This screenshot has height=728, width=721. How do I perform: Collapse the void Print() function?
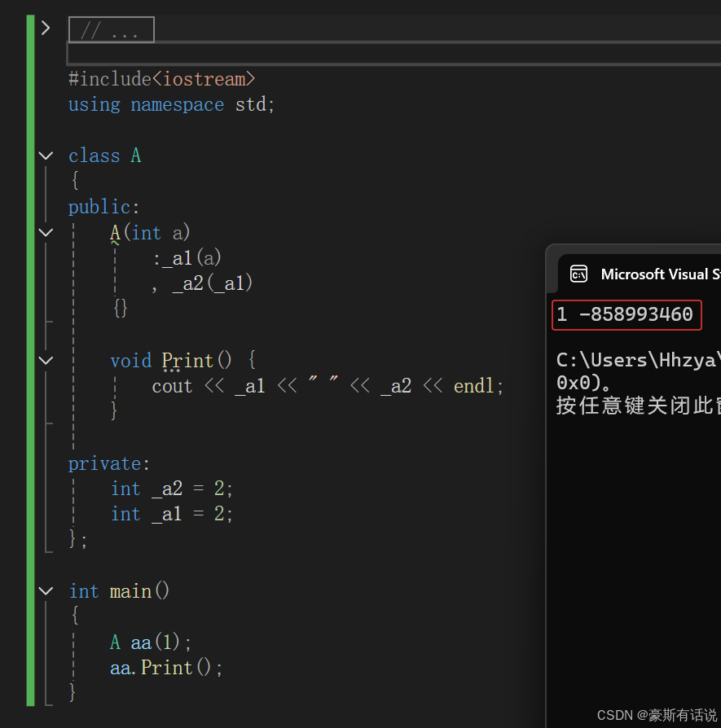[x=46, y=360]
